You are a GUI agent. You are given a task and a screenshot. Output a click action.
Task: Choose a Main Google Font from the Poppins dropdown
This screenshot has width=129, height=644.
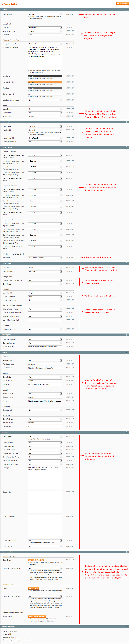coord(45,31)
